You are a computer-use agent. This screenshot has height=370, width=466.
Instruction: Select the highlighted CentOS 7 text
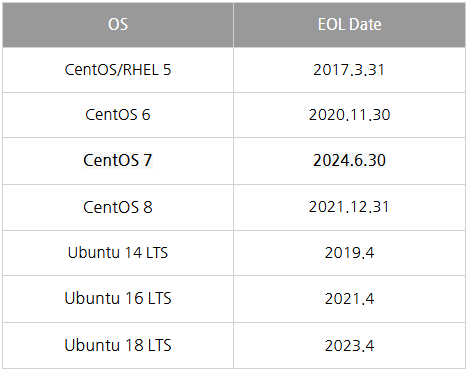(118, 160)
